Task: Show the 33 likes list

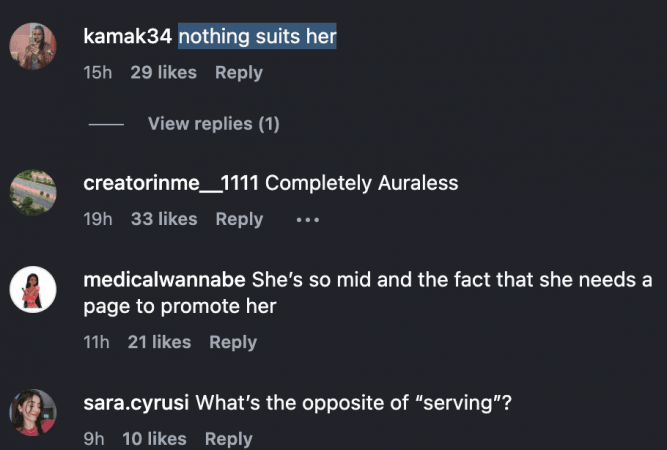Action: coord(164,219)
